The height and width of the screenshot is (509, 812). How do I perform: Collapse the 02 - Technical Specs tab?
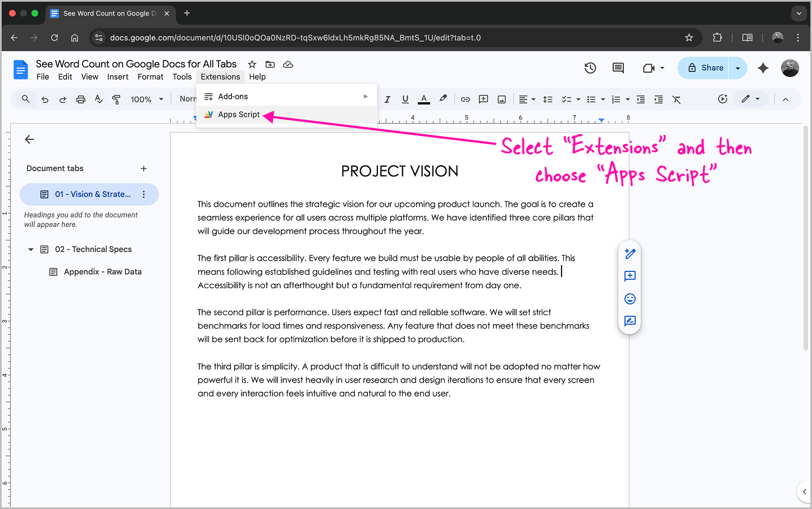click(30, 249)
